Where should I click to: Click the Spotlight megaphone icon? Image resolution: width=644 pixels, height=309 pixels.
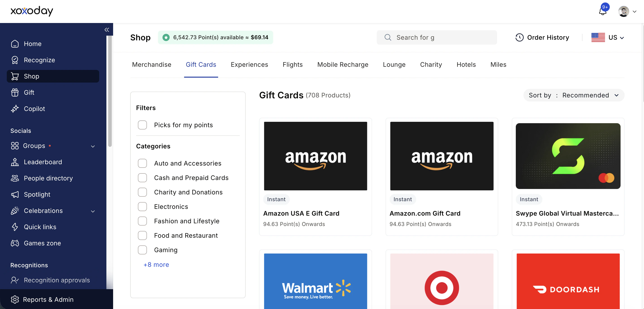[15, 195]
